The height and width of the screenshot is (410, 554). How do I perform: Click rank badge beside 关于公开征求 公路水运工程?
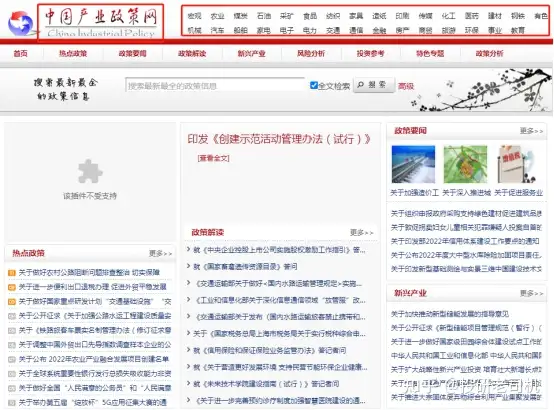coord(12,316)
